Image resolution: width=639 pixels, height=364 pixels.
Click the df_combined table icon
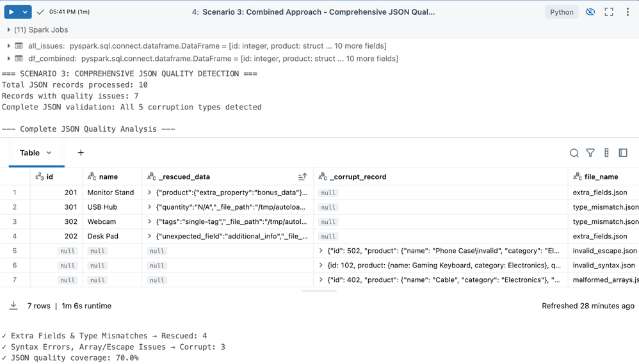(x=19, y=58)
